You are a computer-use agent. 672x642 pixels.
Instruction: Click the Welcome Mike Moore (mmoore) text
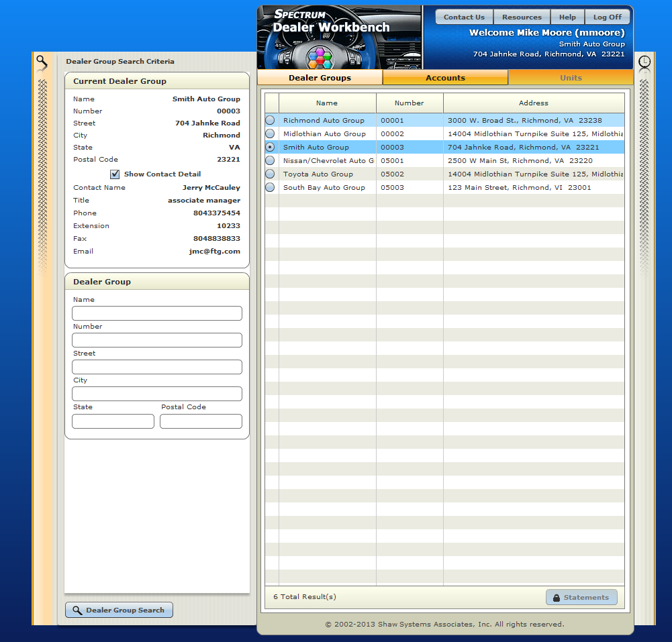pyautogui.click(x=547, y=33)
